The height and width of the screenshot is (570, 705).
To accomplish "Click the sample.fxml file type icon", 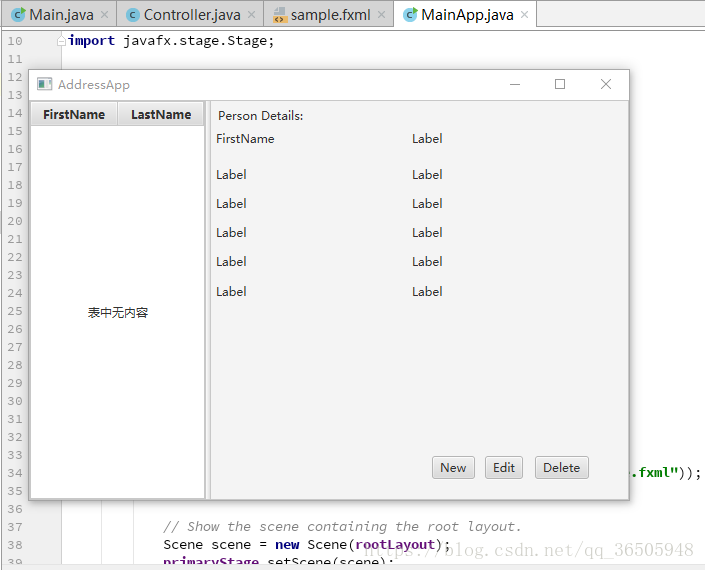I will (280, 15).
